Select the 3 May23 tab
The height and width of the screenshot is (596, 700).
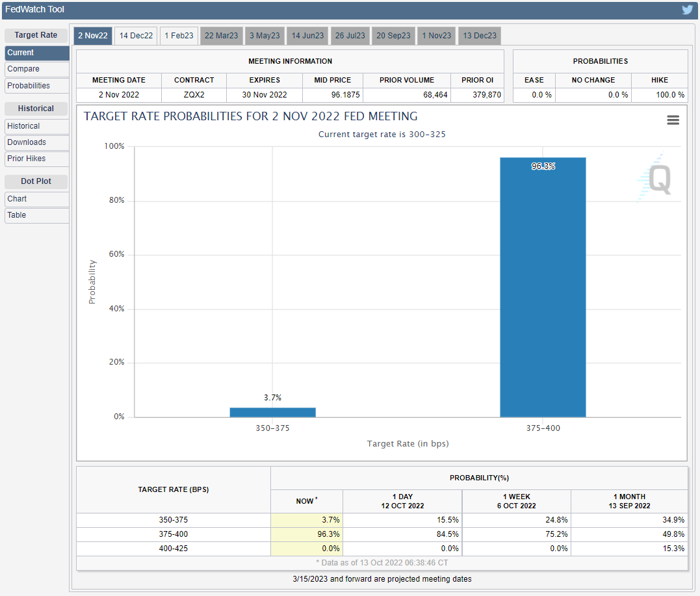(x=265, y=36)
